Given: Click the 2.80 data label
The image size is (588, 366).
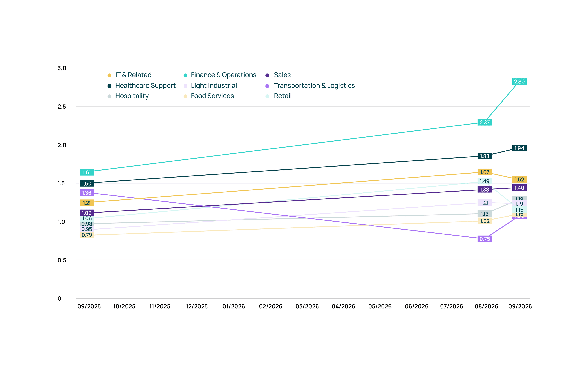Looking at the screenshot, I should 519,82.
